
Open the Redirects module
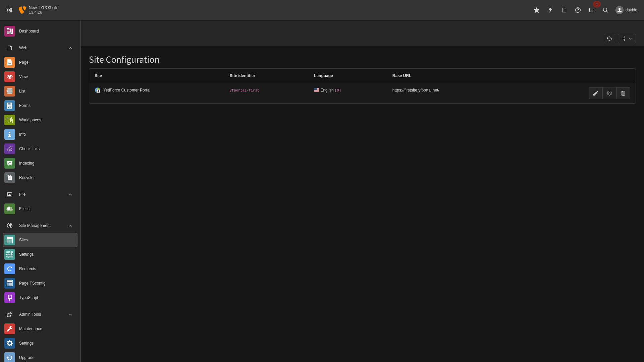(28, 269)
